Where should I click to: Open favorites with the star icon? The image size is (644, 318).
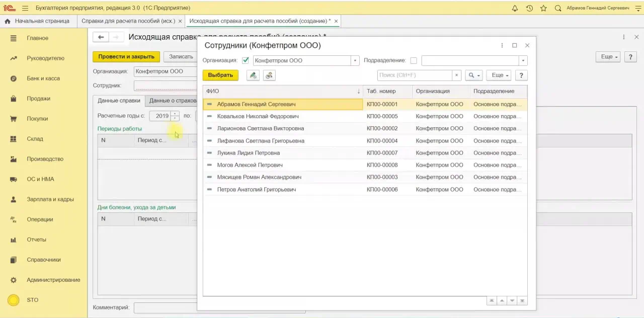point(543,8)
